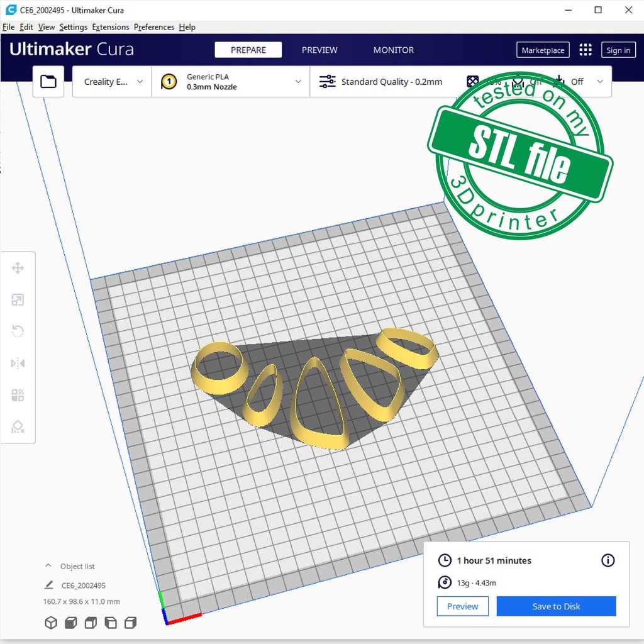Viewport: 644px width, 644px height.
Task: Collapse the Object list
Action: coord(48,566)
